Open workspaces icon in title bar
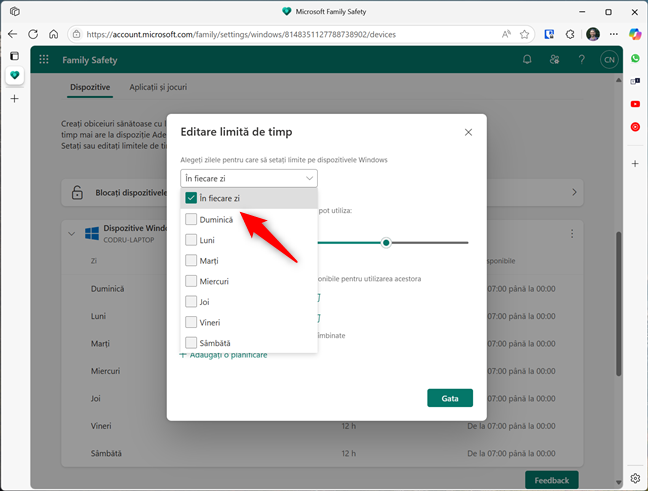The image size is (648, 491). pyautogui.click(x=14, y=12)
